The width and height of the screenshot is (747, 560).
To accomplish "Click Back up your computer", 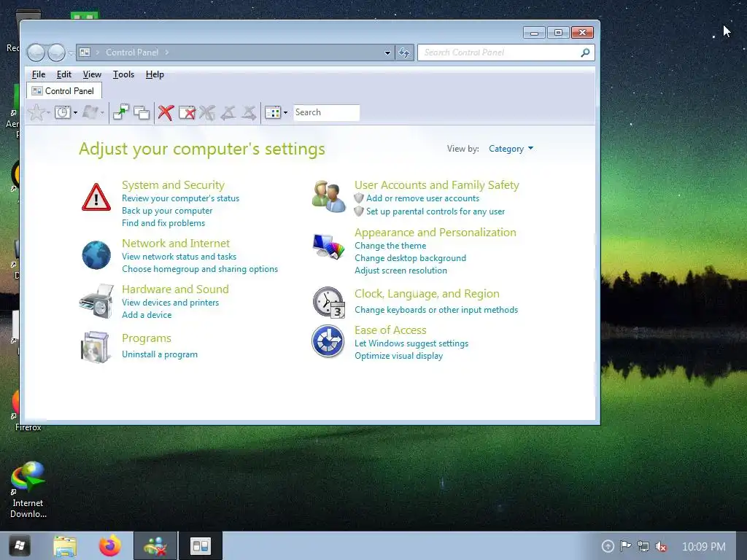I will (x=167, y=211).
